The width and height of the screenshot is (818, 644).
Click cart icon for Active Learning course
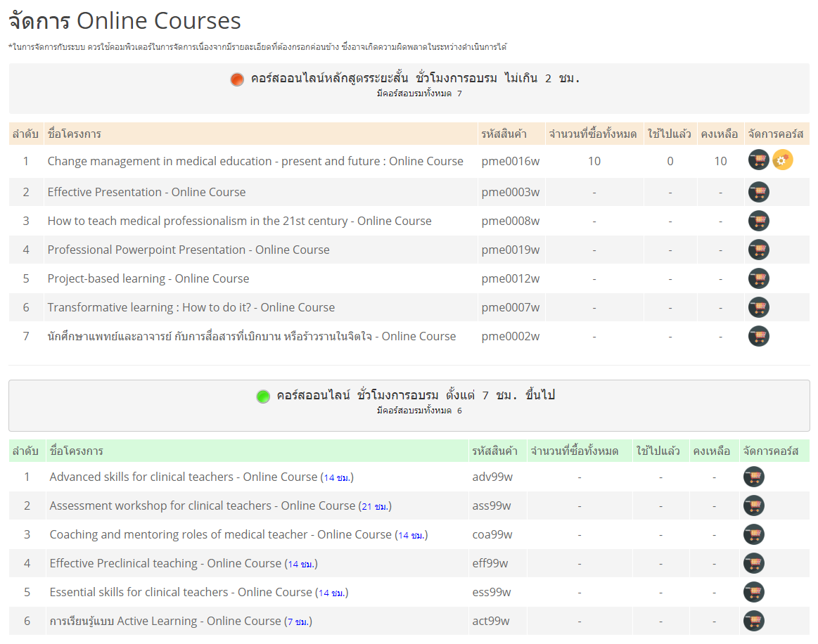coord(753,621)
